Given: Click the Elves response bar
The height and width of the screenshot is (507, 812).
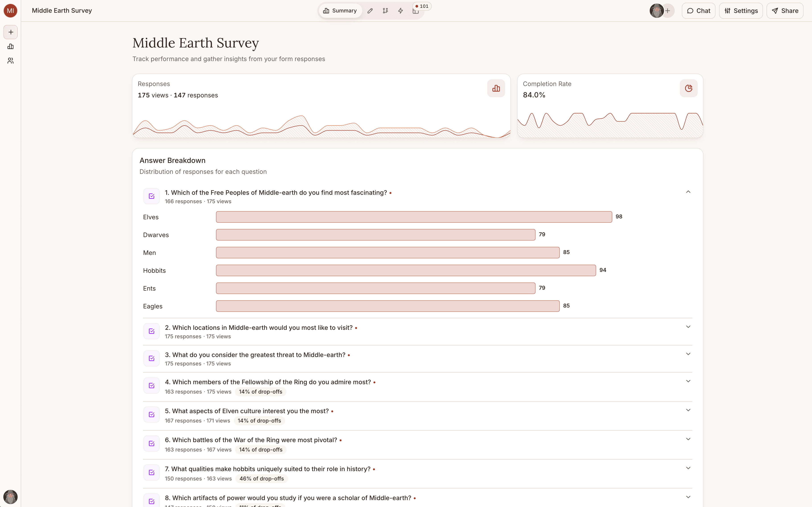Looking at the screenshot, I should (413, 217).
